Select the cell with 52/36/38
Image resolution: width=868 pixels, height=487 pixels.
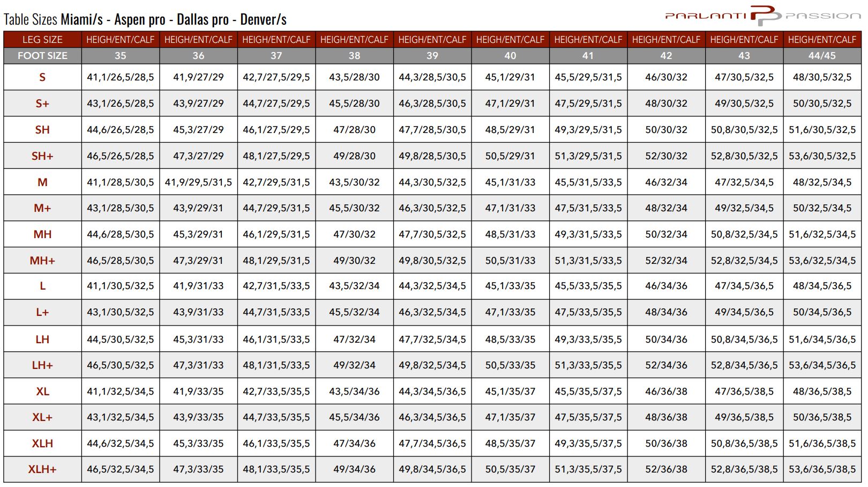pos(666,469)
